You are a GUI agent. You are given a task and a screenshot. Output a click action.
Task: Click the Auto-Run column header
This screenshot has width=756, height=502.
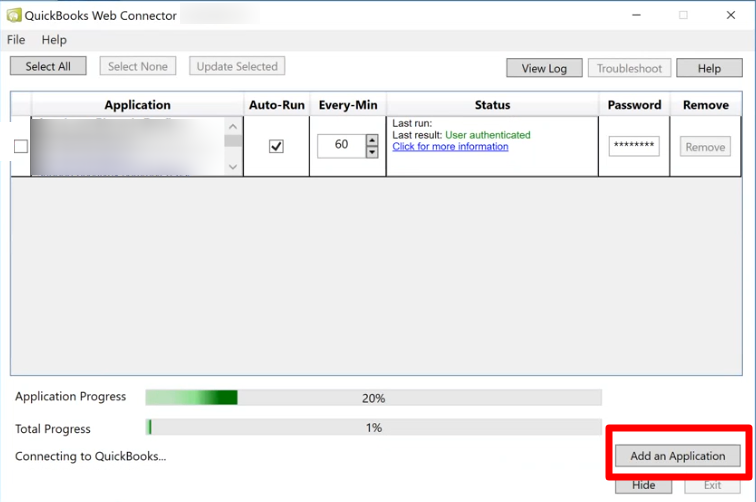pos(277,105)
